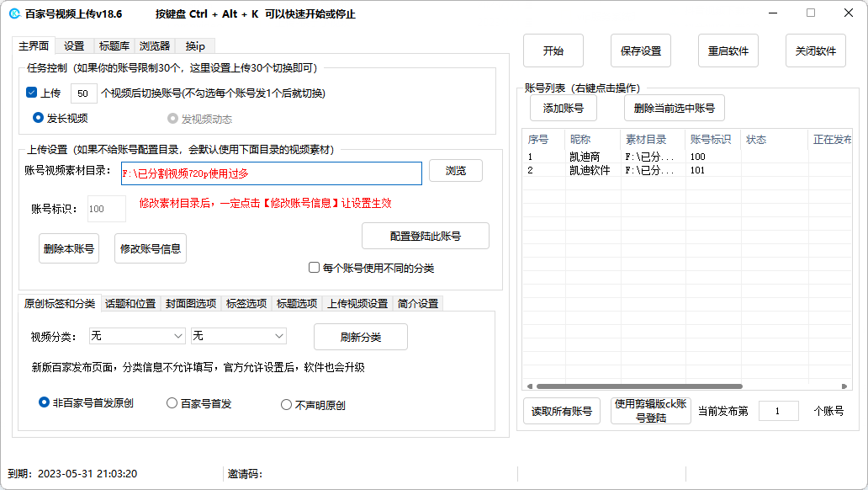Click the 开始 button

(553, 51)
